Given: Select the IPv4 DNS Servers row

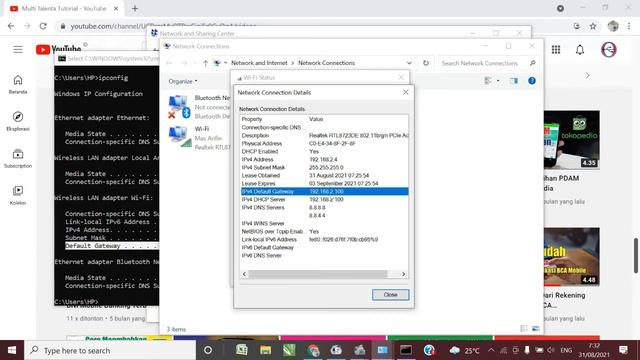Looking at the screenshot, I should click(x=324, y=207).
